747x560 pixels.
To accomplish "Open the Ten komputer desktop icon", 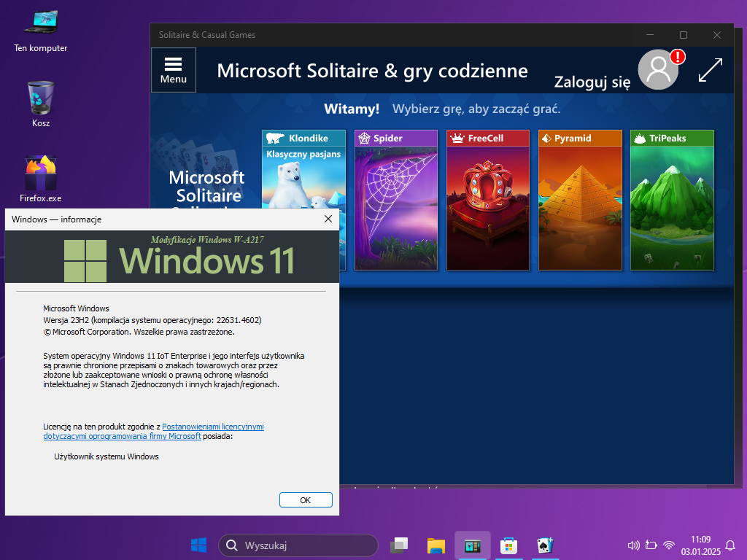I will point(40,29).
